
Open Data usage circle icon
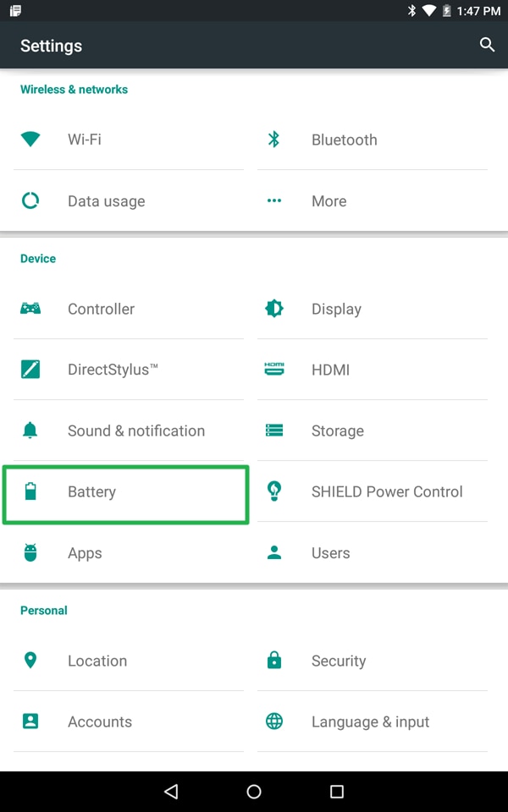pyautogui.click(x=30, y=201)
